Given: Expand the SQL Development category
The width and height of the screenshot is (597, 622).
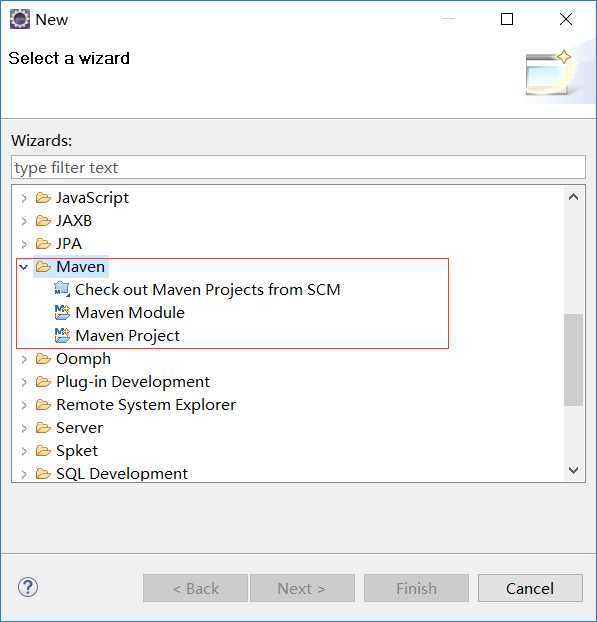Looking at the screenshot, I should 24,474.
